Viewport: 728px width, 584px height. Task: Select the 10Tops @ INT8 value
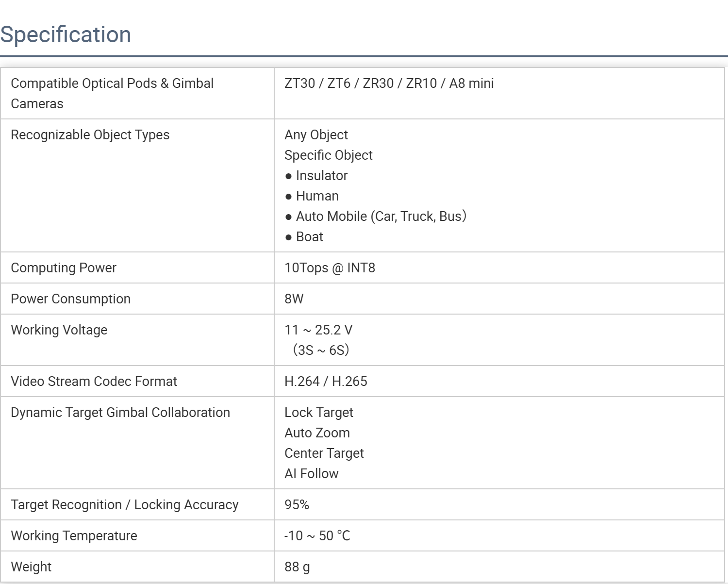330,268
